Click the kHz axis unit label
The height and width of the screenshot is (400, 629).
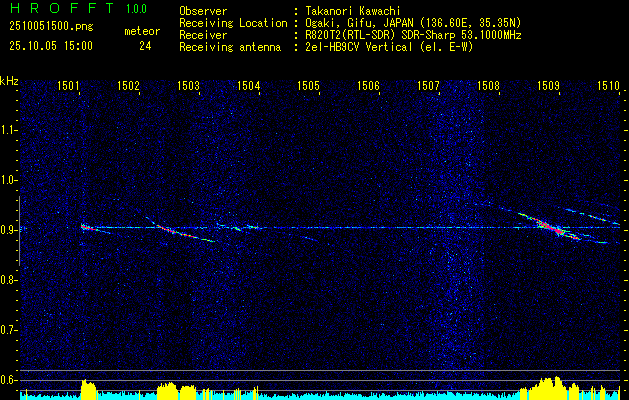[x=9, y=81]
